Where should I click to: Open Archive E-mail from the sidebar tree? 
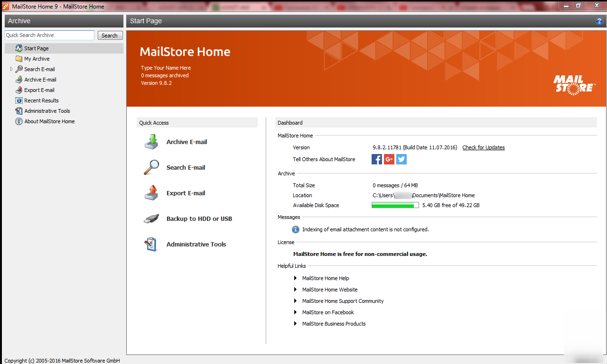40,80
